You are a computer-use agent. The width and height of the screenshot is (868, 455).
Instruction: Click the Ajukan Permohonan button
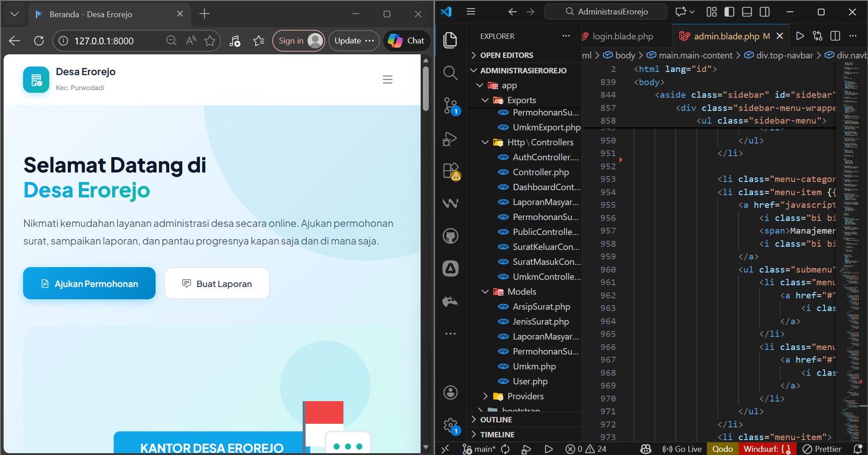coord(89,283)
